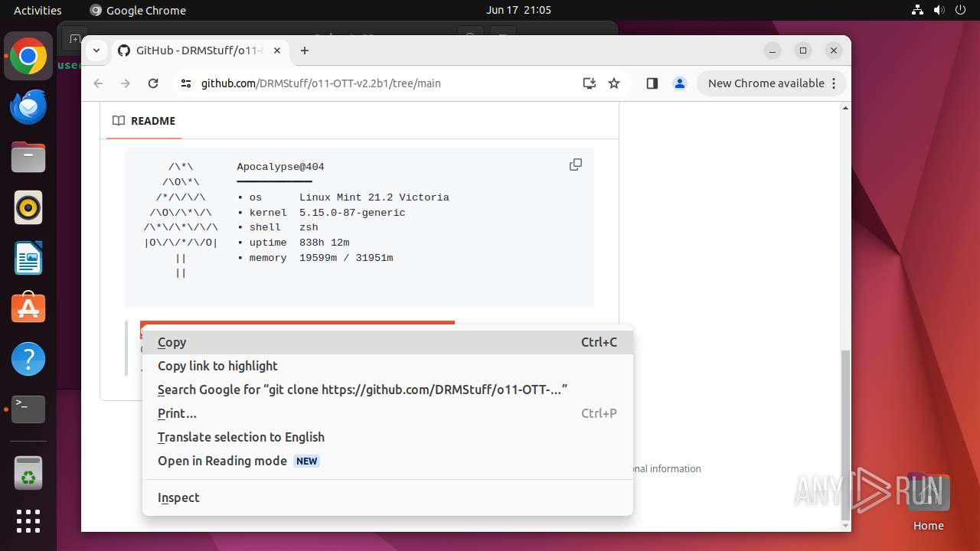Image resolution: width=980 pixels, height=551 pixels.
Task: Select the README tab heading
Action: pos(144,121)
